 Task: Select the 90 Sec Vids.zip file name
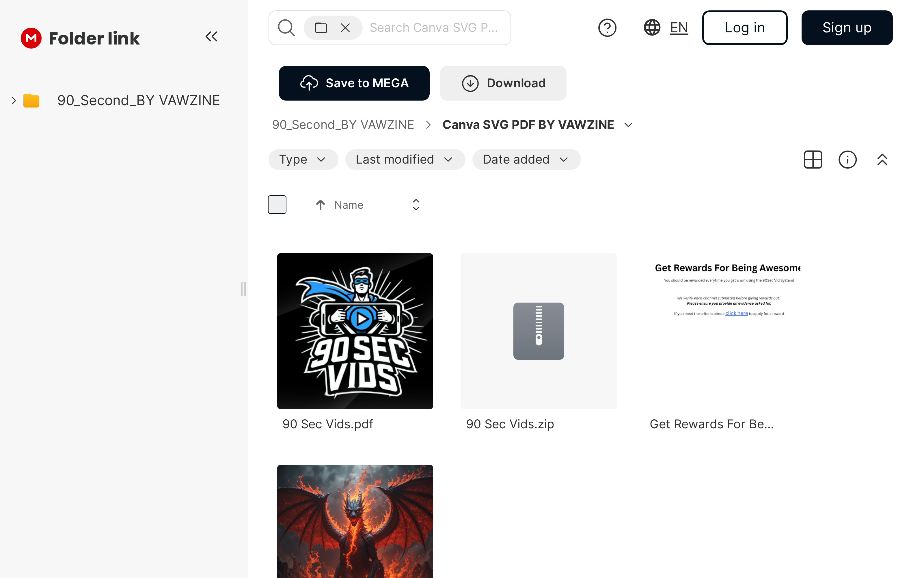pos(510,424)
